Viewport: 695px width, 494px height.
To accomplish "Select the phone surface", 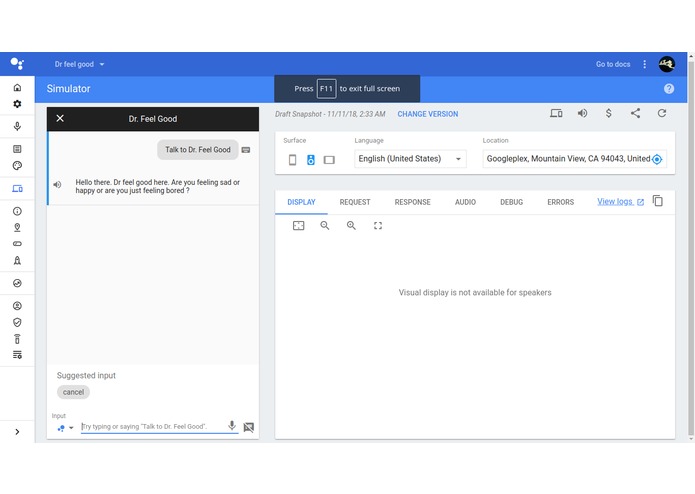I will point(292,159).
